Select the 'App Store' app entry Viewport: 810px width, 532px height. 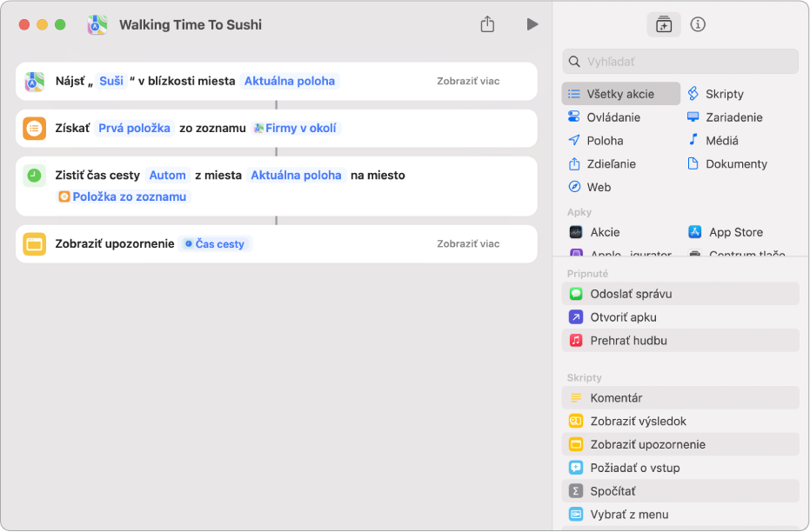pyautogui.click(x=735, y=232)
